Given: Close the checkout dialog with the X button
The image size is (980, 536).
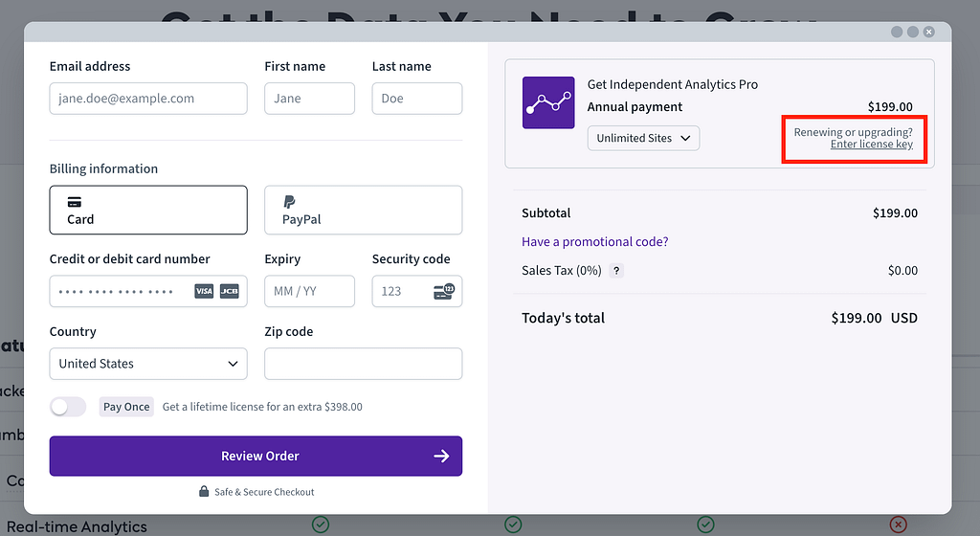Looking at the screenshot, I should 928,32.
